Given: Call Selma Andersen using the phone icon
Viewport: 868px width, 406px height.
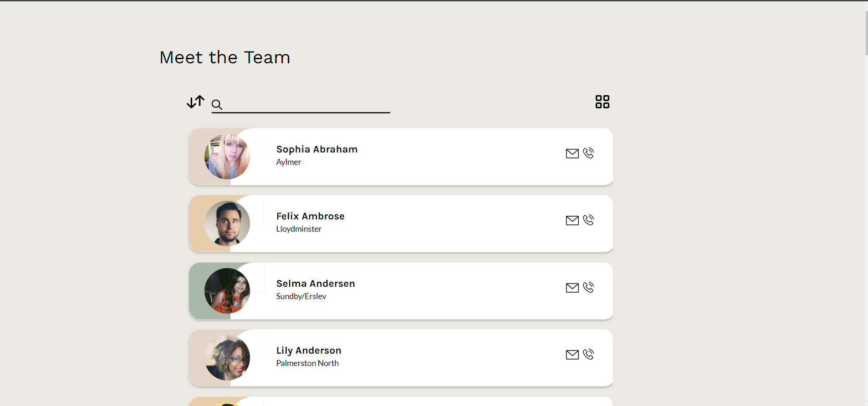Looking at the screenshot, I should [x=588, y=287].
